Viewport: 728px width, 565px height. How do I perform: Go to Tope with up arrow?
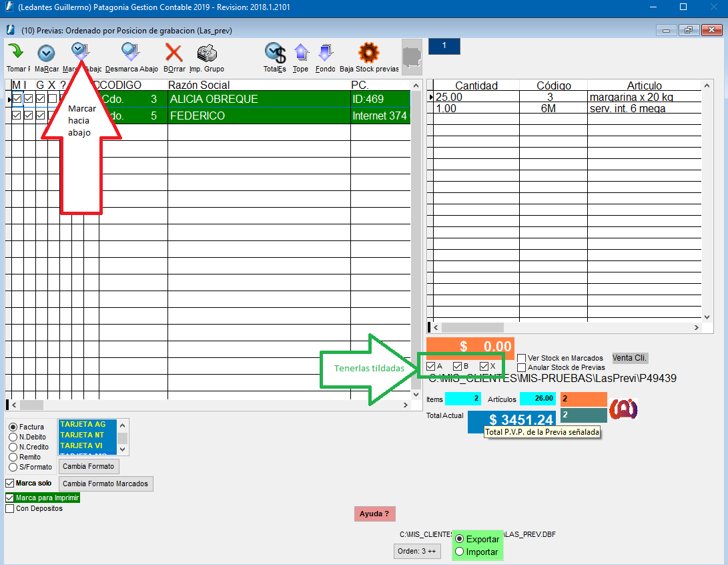[302, 53]
